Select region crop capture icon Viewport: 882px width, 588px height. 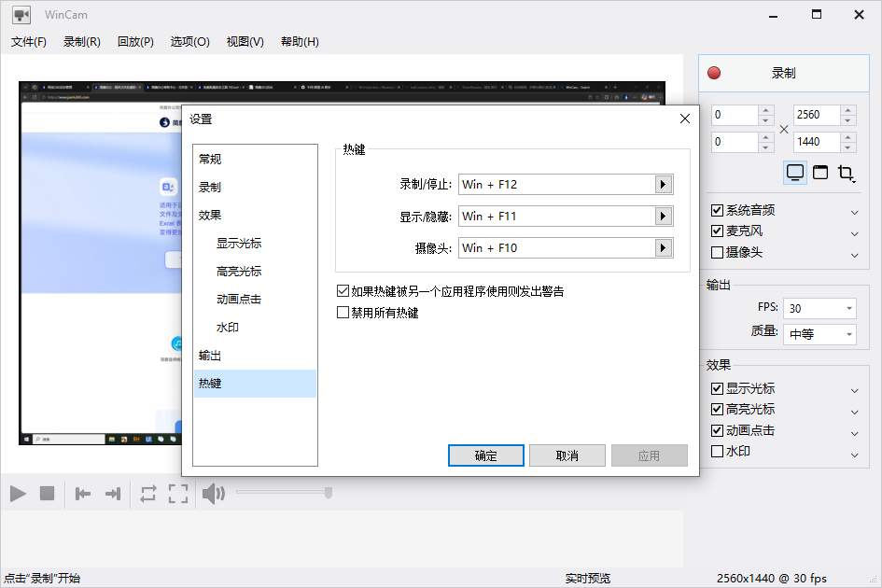pos(846,173)
